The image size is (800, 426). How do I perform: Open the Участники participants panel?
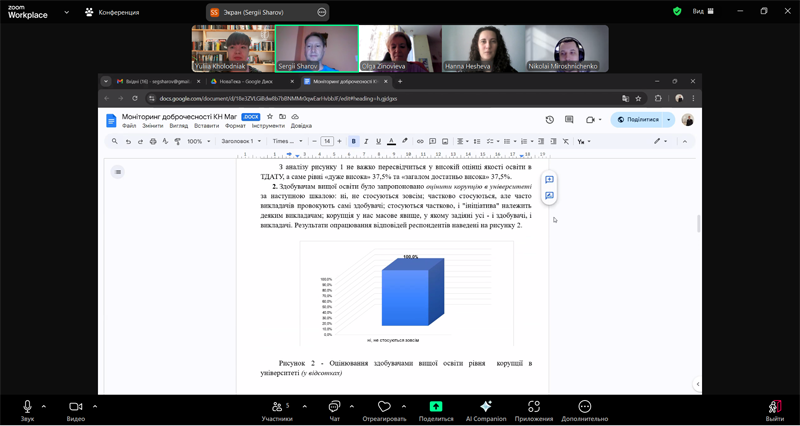(x=277, y=407)
